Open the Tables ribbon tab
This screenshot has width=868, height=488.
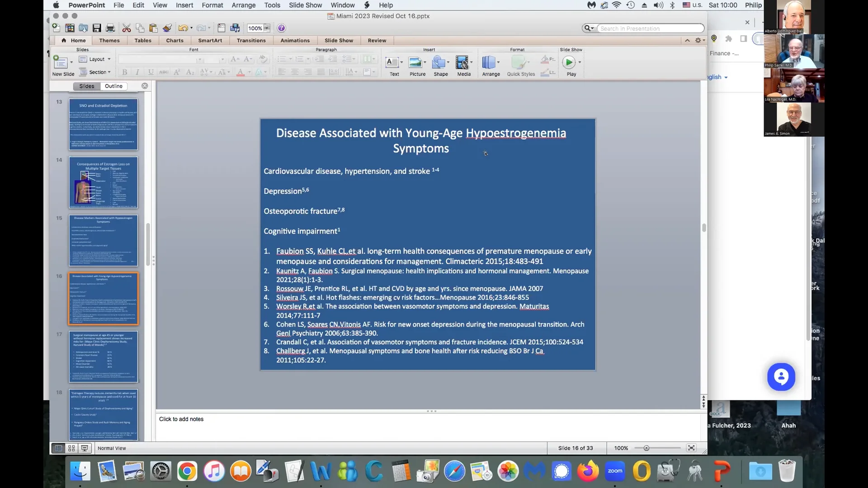point(143,40)
